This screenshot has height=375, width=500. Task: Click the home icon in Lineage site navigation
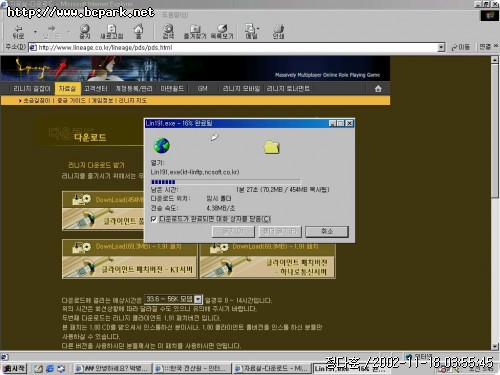pyautogui.click(x=378, y=89)
